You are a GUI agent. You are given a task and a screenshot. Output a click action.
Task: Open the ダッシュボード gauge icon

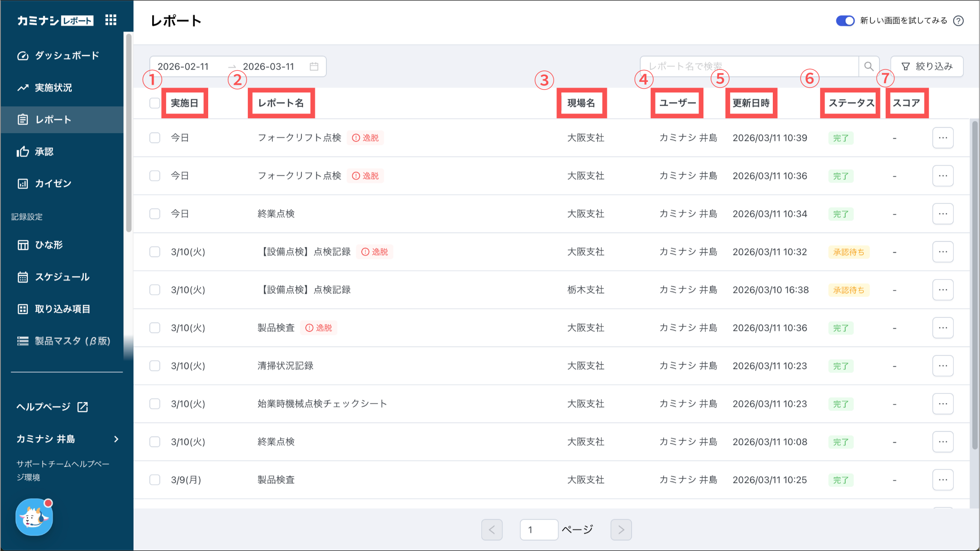(22, 56)
